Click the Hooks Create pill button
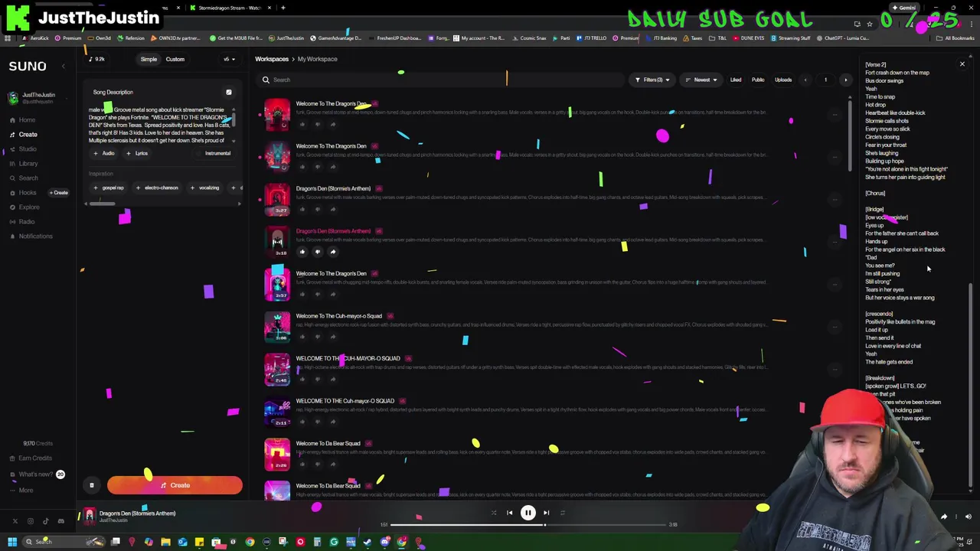The image size is (980, 551). 59,193
